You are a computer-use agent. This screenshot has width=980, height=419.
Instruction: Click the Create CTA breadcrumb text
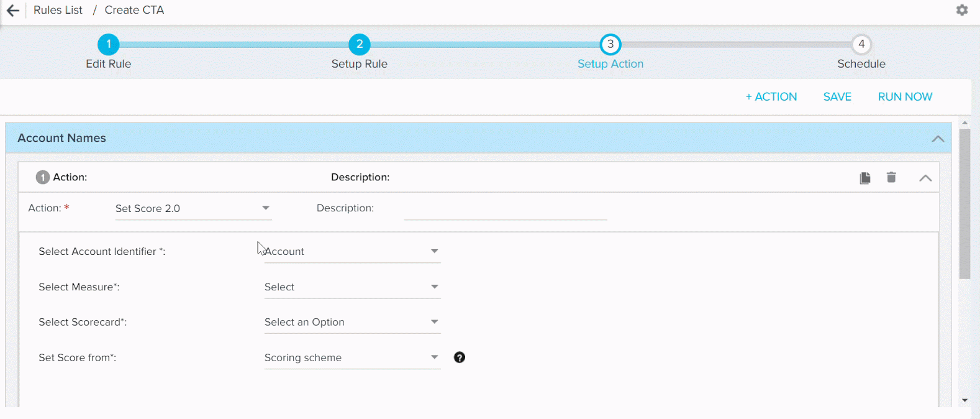(x=134, y=10)
